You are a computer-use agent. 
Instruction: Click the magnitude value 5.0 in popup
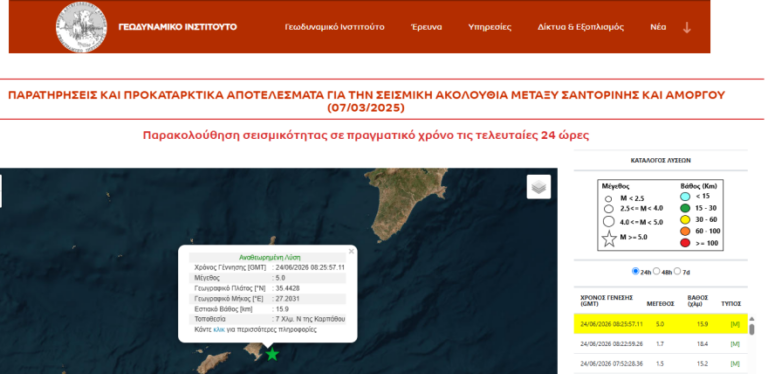click(280, 278)
